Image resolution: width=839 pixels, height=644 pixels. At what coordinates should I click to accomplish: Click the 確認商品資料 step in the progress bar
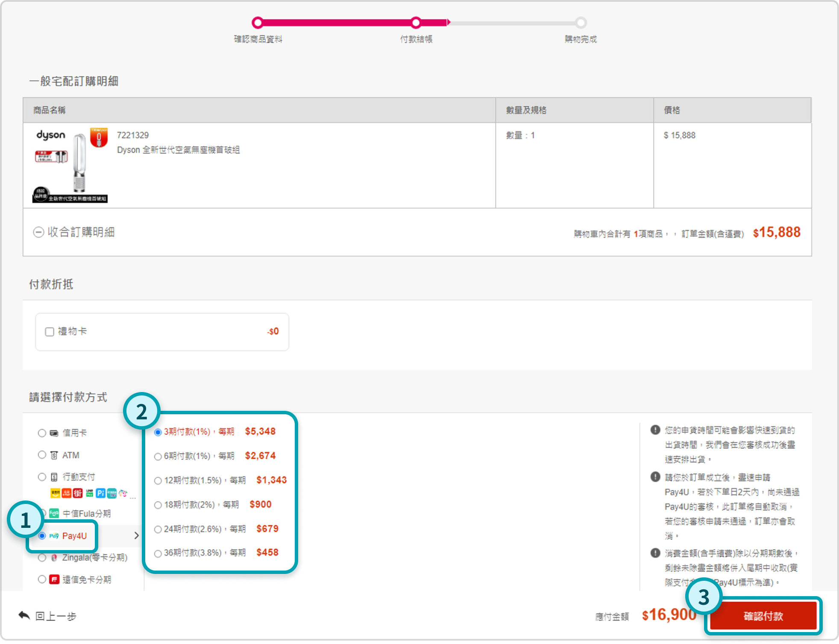pyautogui.click(x=258, y=23)
